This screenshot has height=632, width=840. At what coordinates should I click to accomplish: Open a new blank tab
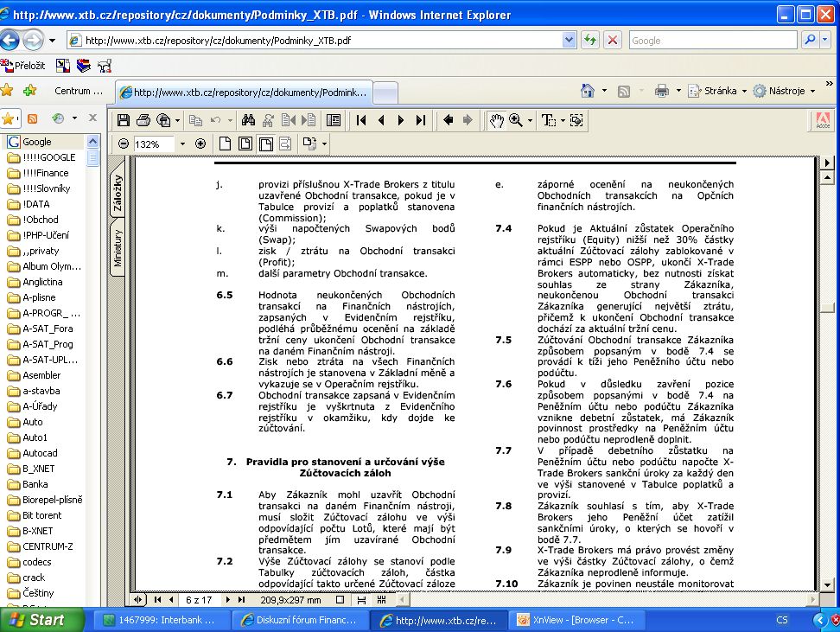[385, 93]
